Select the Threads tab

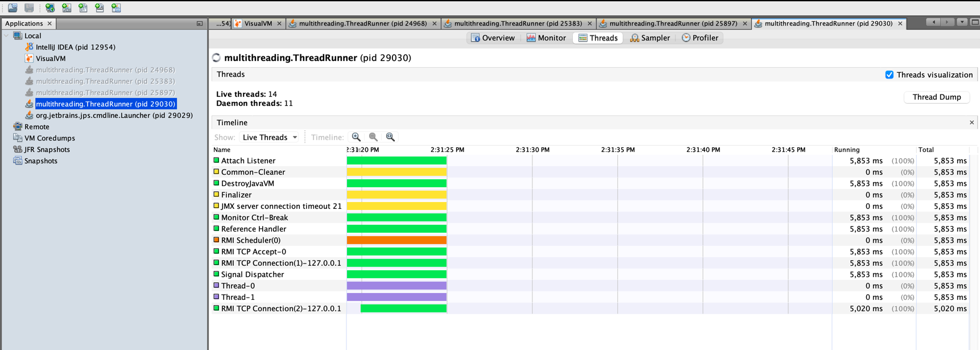coord(598,38)
